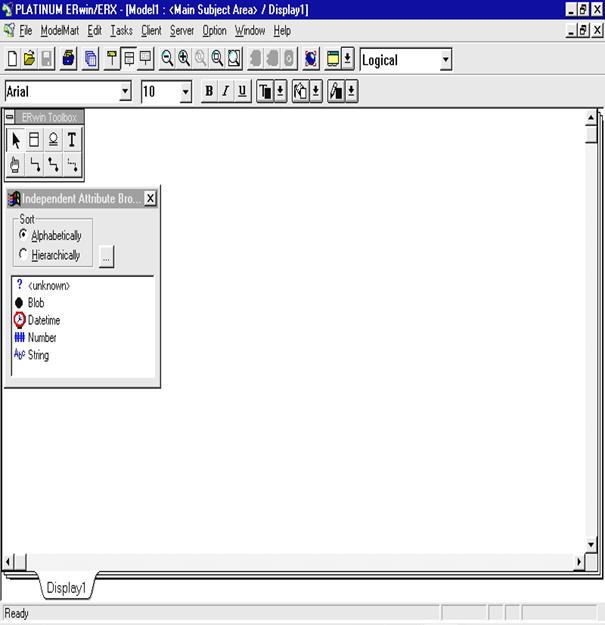Open the text color dropdown arrow
This screenshot has height=625, width=605.
(x=280, y=91)
